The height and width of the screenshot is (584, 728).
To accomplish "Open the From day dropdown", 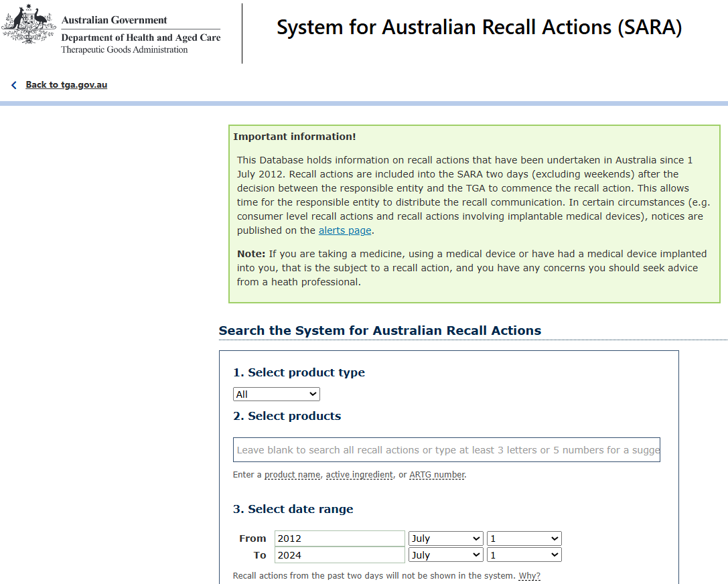I will click(524, 538).
